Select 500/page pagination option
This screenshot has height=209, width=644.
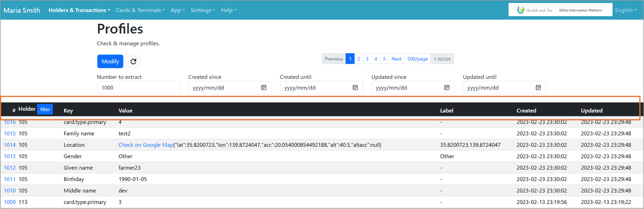pos(417,59)
